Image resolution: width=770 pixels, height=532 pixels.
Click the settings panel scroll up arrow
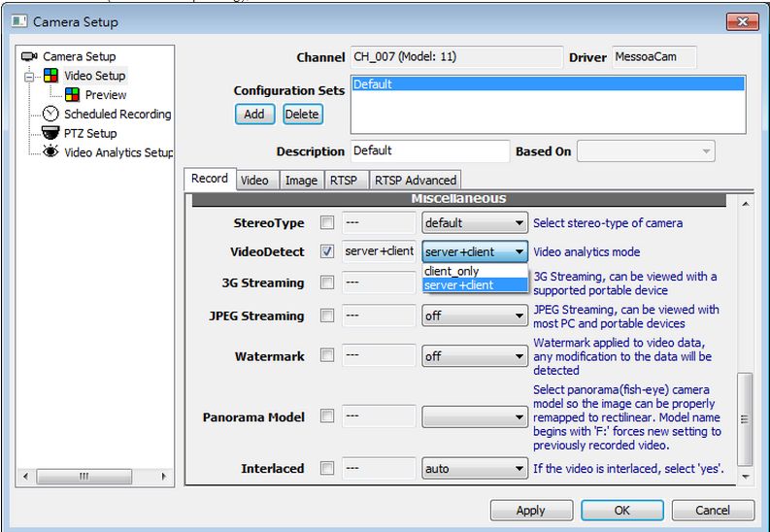point(746,204)
